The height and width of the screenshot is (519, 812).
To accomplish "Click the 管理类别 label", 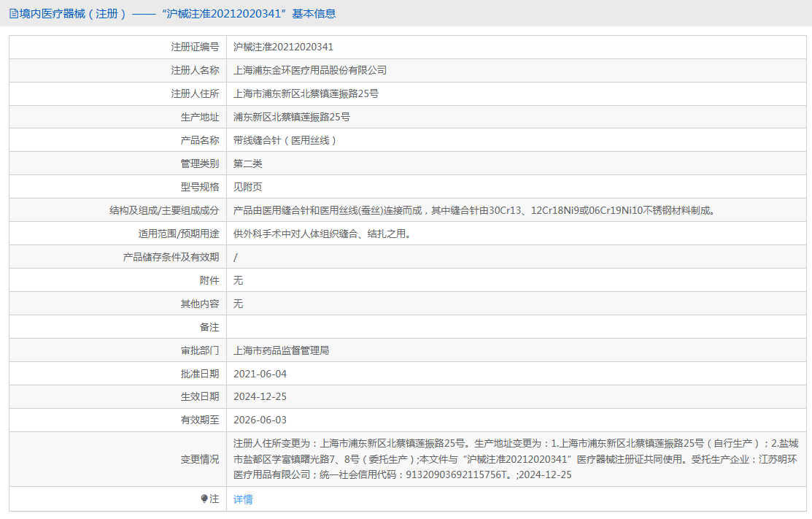I will pyautogui.click(x=200, y=164).
